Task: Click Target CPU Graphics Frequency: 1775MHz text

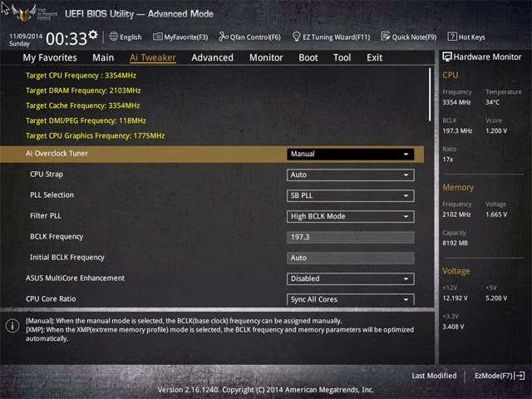Action: [95, 135]
